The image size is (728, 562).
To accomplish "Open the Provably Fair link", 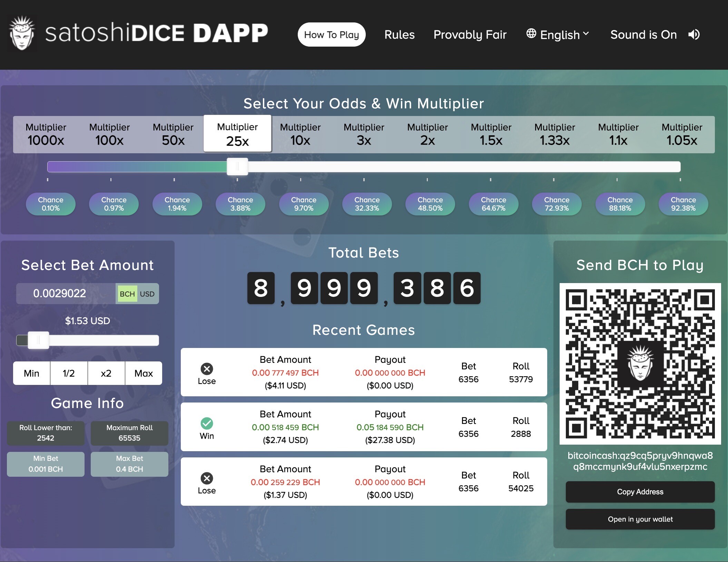I will click(470, 35).
